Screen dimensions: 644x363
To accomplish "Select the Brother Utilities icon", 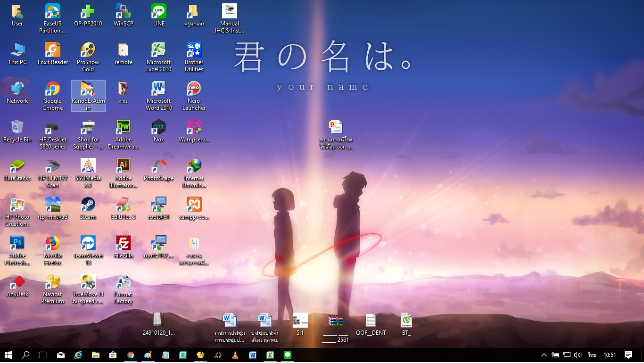I will (x=194, y=57).
